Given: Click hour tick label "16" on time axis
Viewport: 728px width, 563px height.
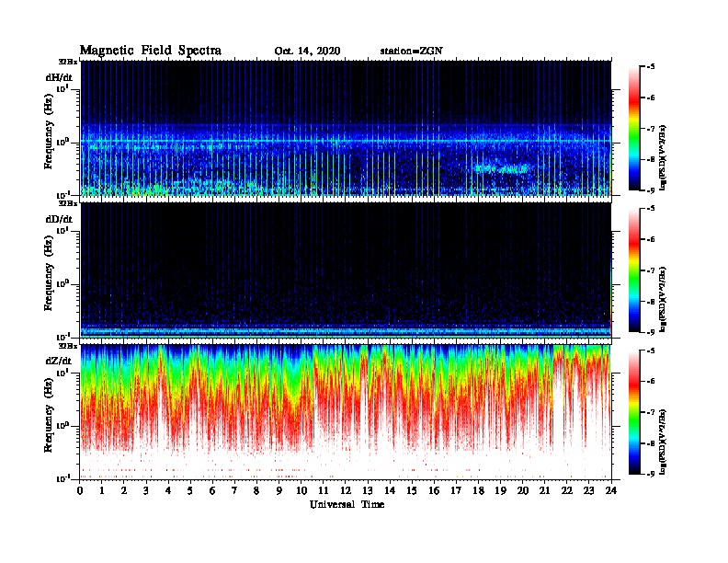Looking at the screenshot, I should tap(434, 491).
